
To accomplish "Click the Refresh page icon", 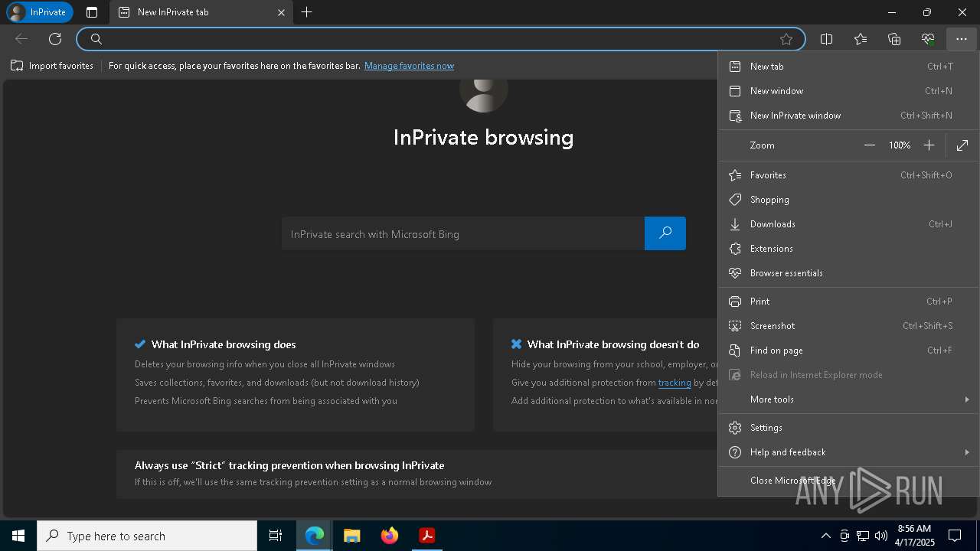I will 55,39.
